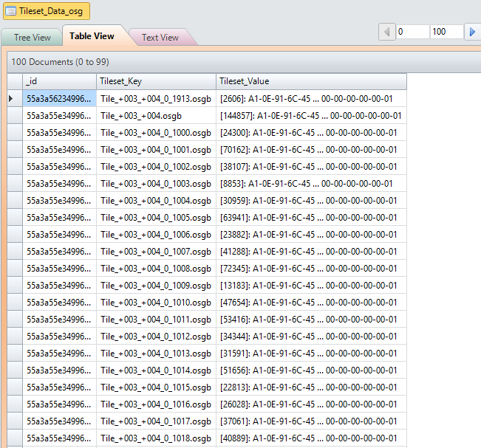Click the value cell starting with [144857]
Viewport: 481px width, 448px height.
312,116
